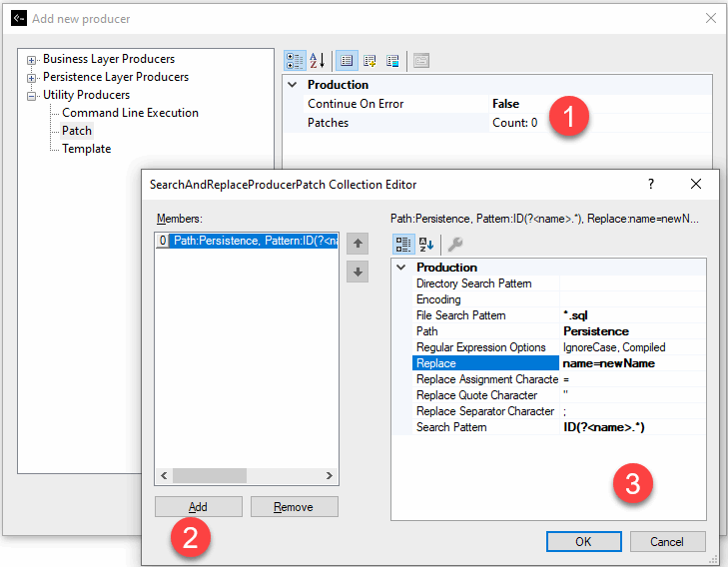This screenshot has width=728, height=567.
Task: Click empty Directory Search Pattern value field
Action: coord(633,283)
